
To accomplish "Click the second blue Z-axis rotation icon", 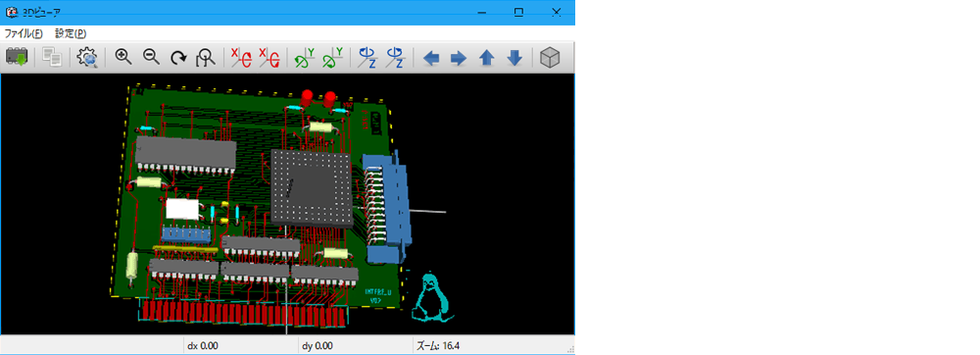I will tap(394, 58).
